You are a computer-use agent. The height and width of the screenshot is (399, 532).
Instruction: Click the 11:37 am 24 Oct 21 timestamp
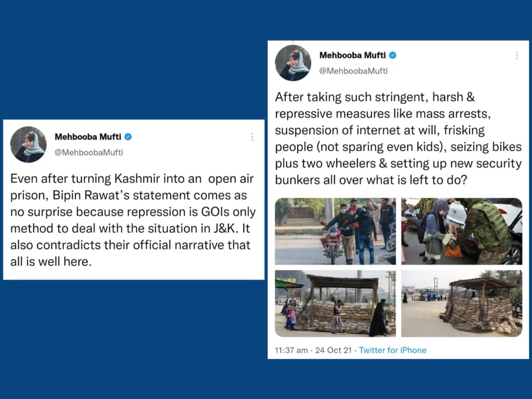313,350
